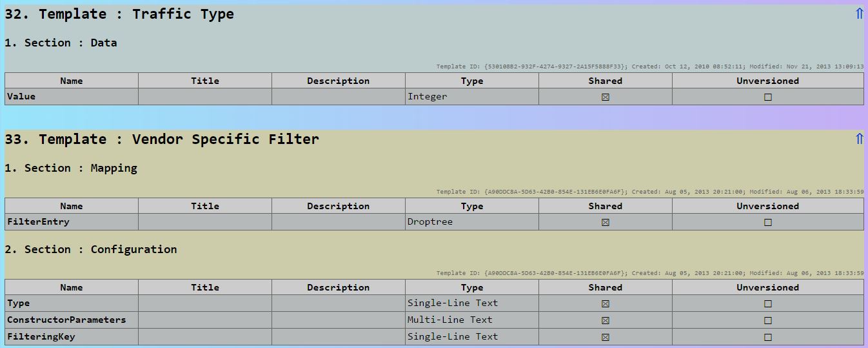Toggle Unversioned checkbox for Value row
The image size is (868, 348).
pos(767,97)
